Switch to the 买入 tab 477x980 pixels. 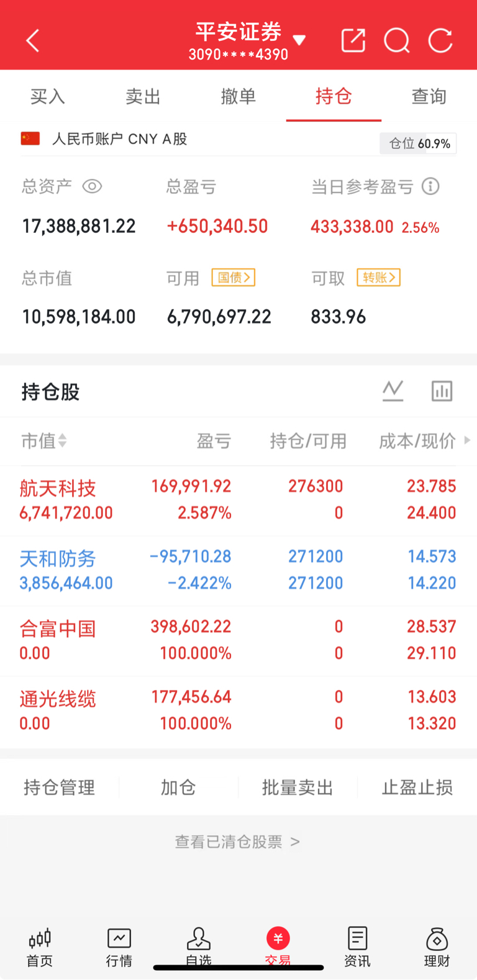48,96
